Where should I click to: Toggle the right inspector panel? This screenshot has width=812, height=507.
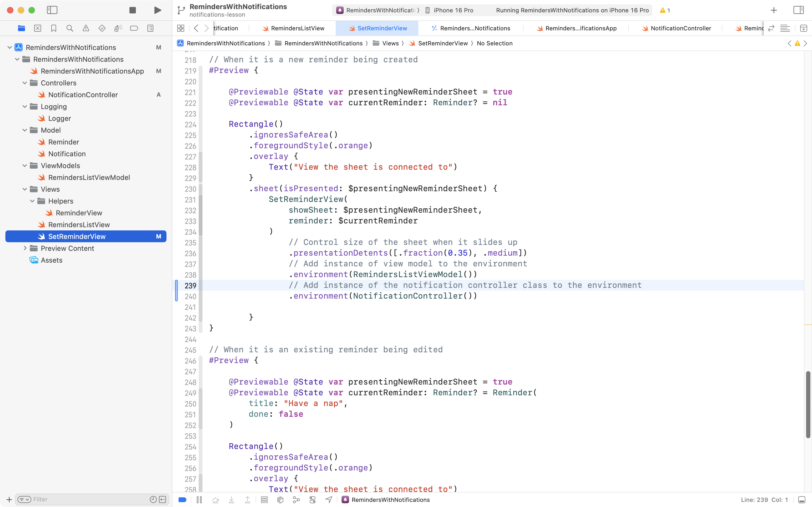(x=799, y=10)
